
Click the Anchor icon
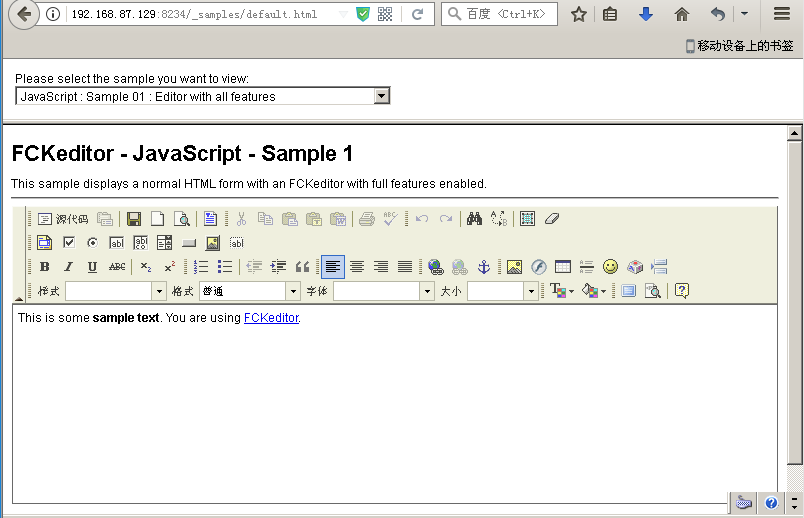(484, 267)
